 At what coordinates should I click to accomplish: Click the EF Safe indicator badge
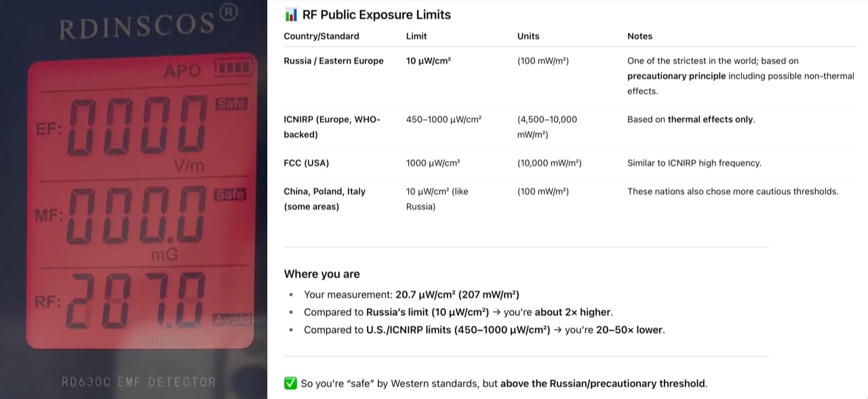pos(231,104)
